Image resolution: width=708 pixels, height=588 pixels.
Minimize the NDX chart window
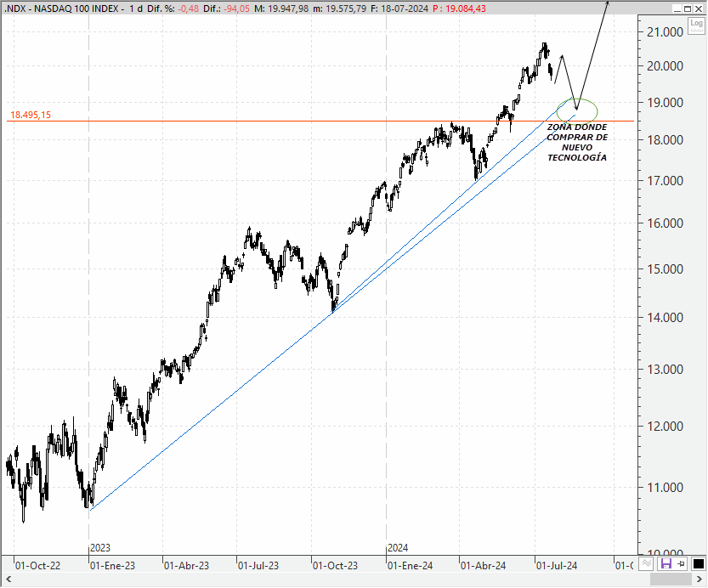pos(677,8)
